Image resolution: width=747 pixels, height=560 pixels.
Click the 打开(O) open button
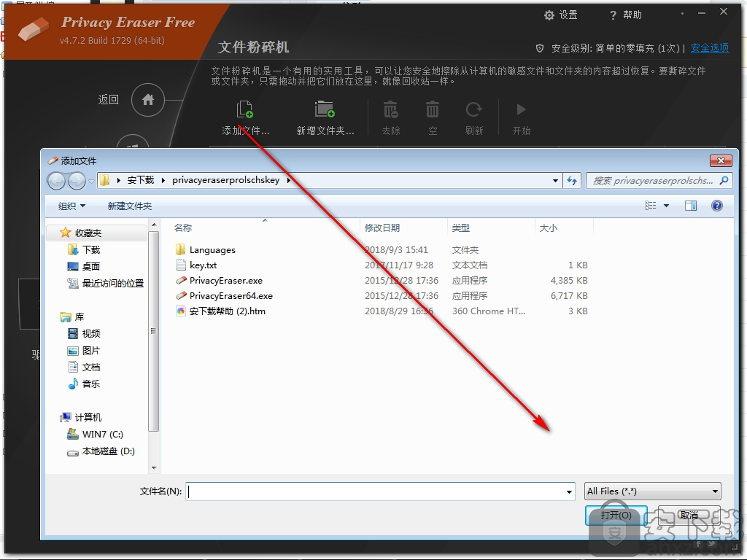coord(616,516)
